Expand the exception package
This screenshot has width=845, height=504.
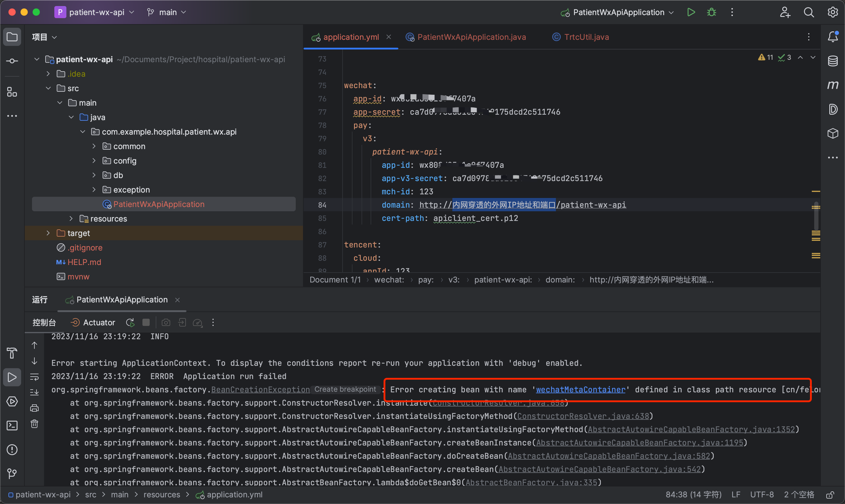(x=94, y=190)
